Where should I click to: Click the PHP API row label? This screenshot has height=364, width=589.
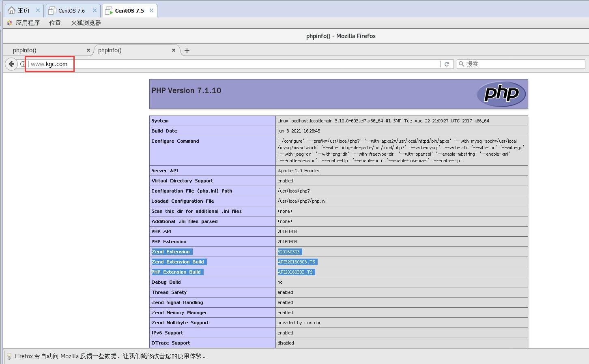161,231
